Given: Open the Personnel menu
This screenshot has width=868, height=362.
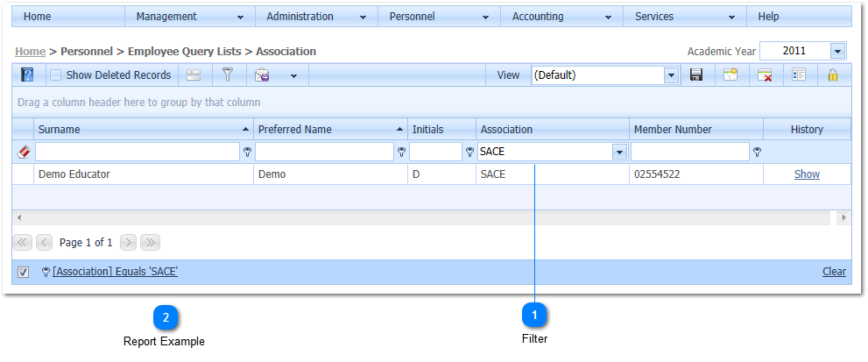Looking at the screenshot, I should [438, 17].
